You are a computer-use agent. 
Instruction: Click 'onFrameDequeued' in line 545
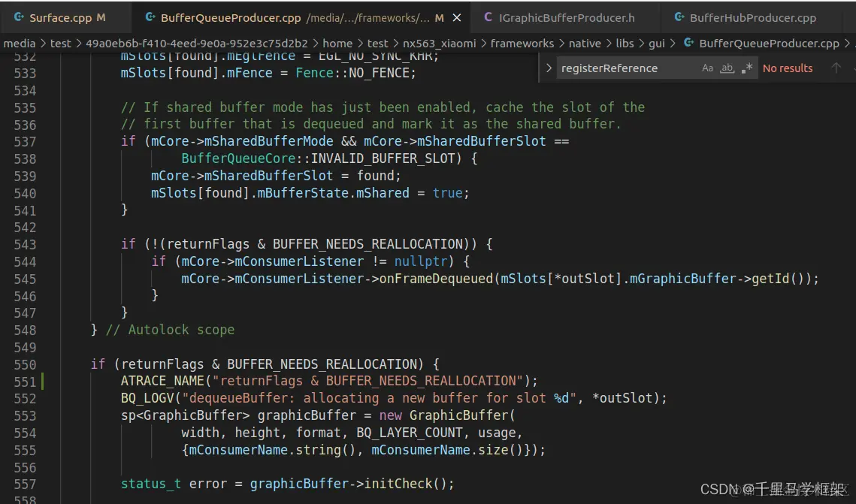click(x=436, y=278)
